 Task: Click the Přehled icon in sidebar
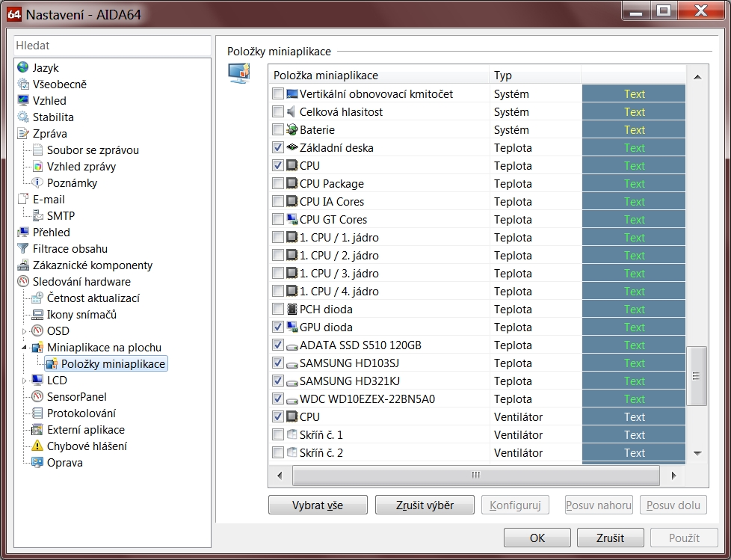[23, 232]
